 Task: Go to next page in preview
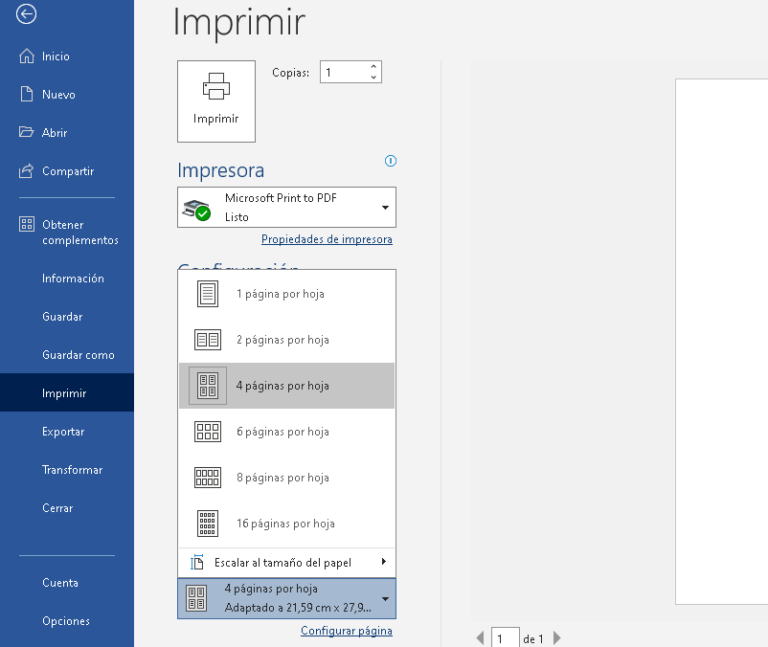557,638
